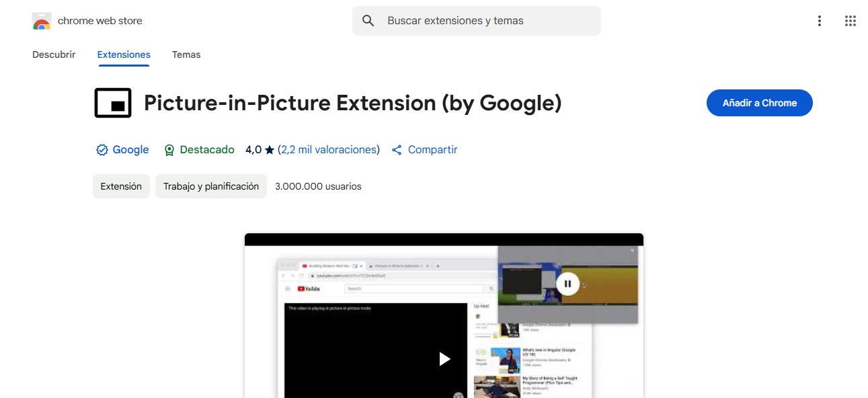Click the 4,0 rating value
The height and width of the screenshot is (398, 868).
pyautogui.click(x=253, y=150)
